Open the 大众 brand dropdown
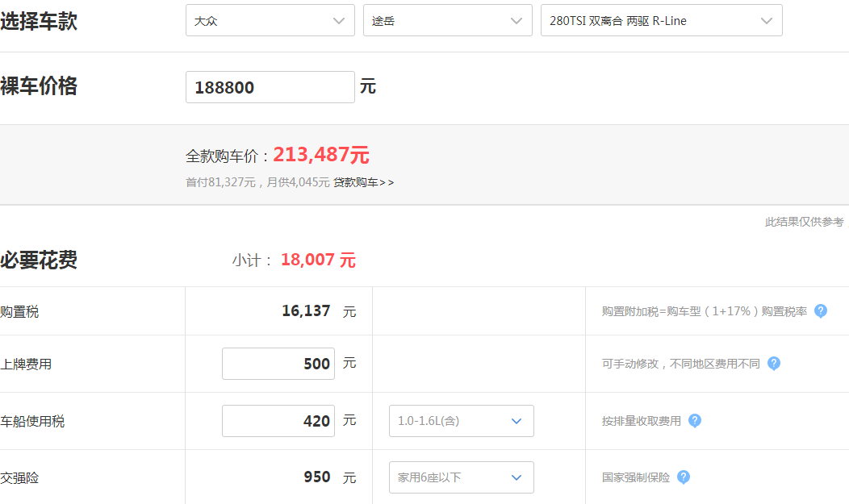 pyautogui.click(x=270, y=20)
